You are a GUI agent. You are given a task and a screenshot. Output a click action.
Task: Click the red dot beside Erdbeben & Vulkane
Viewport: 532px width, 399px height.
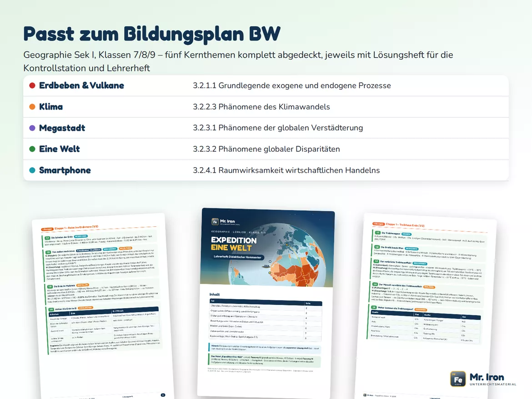click(x=32, y=85)
